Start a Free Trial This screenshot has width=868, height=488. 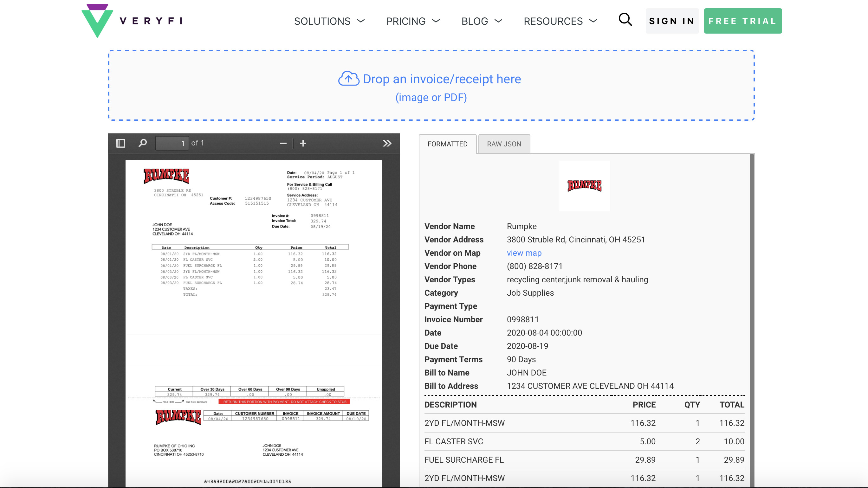[743, 21]
